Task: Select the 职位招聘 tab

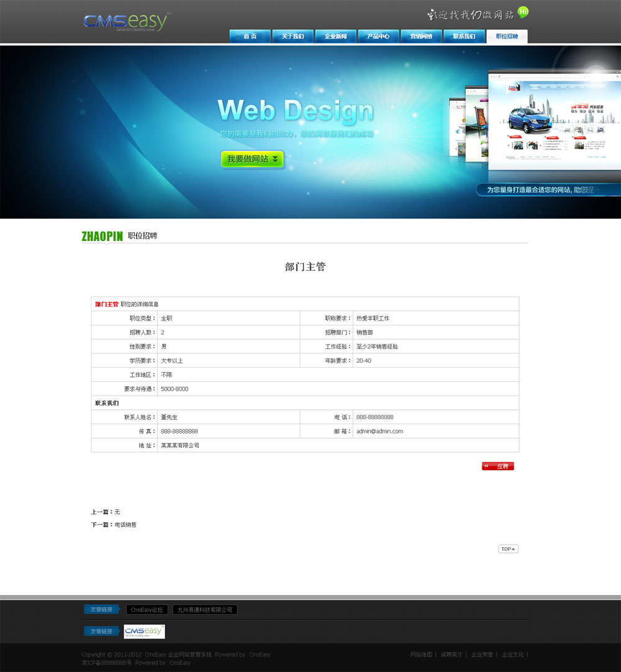Action: click(507, 37)
